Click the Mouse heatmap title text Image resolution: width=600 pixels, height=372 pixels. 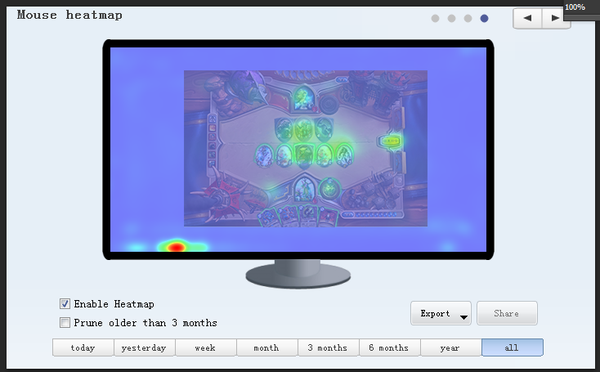pyautogui.click(x=70, y=15)
